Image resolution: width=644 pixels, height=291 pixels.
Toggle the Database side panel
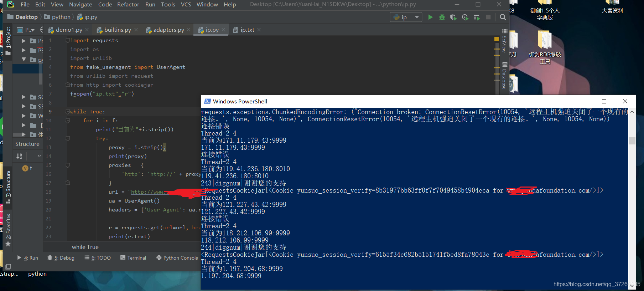[504, 76]
